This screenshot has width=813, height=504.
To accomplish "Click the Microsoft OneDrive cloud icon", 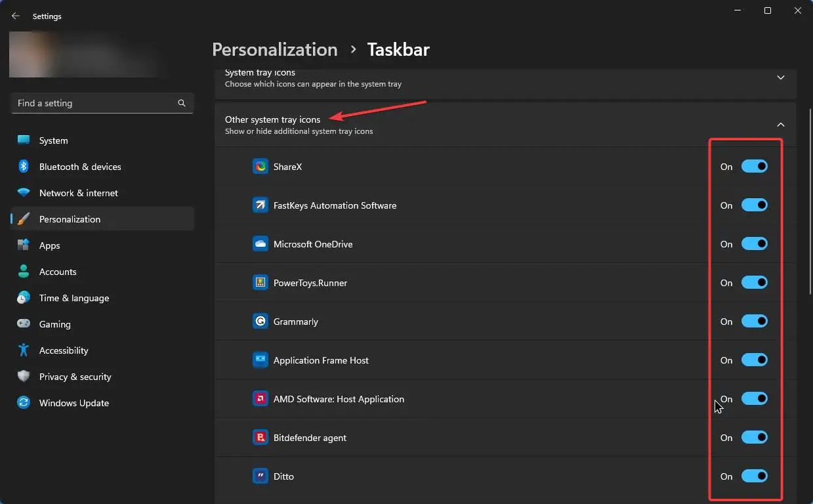I will (260, 243).
